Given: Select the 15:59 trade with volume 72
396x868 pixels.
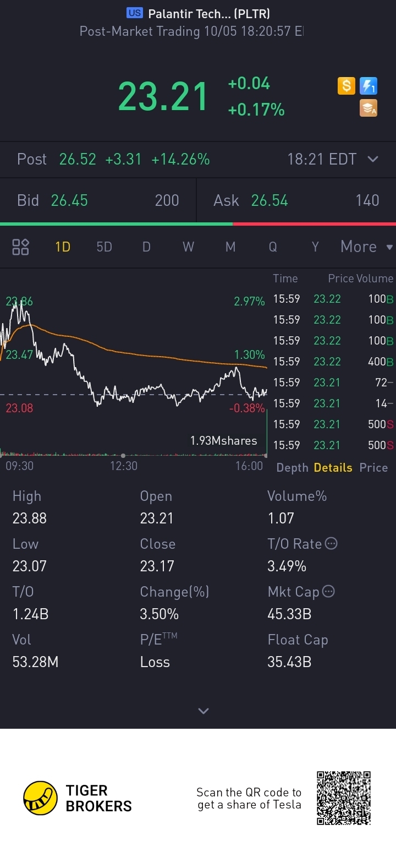Looking at the screenshot, I should (333, 383).
